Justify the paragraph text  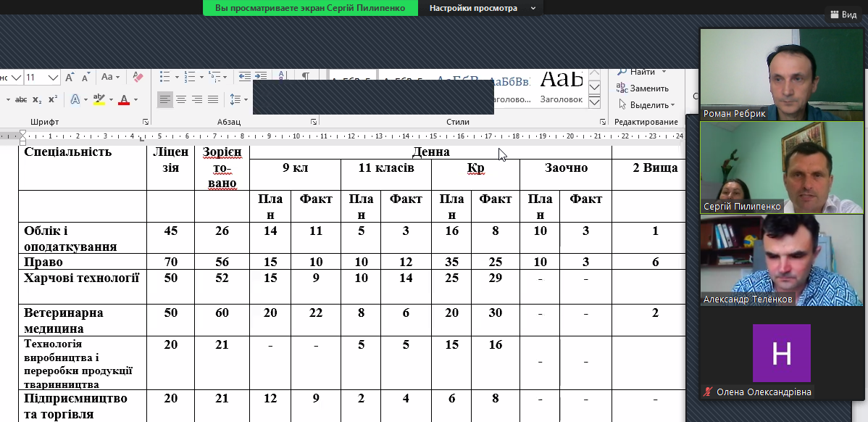pos(213,99)
